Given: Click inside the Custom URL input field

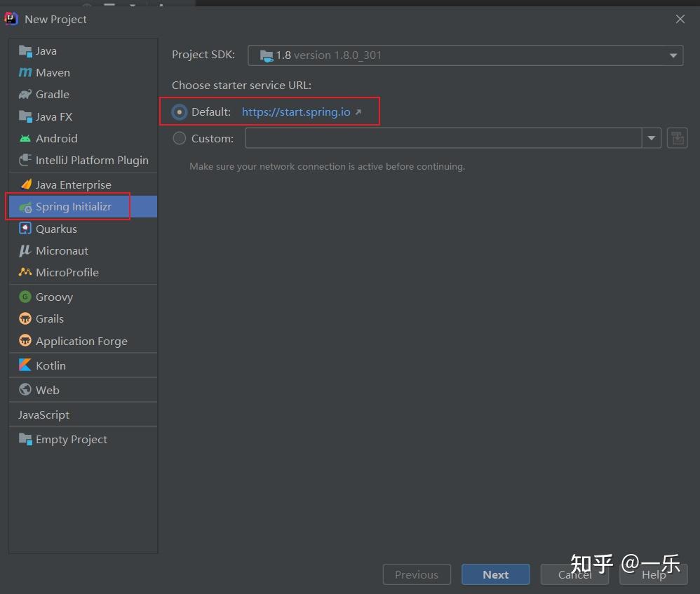Looking at the screenshot, I should [442, 137].
